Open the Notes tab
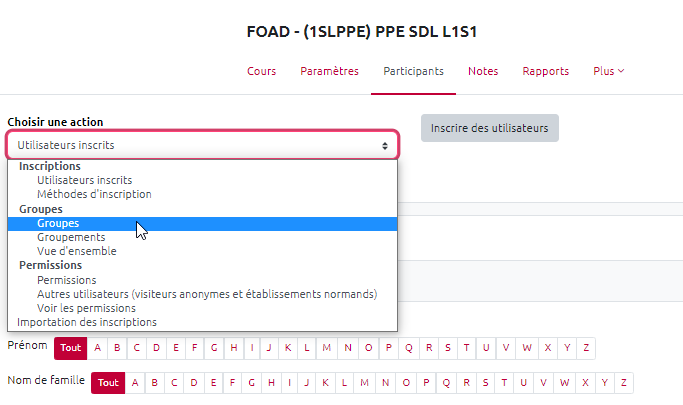683x405 pixels. click(483, 71)
